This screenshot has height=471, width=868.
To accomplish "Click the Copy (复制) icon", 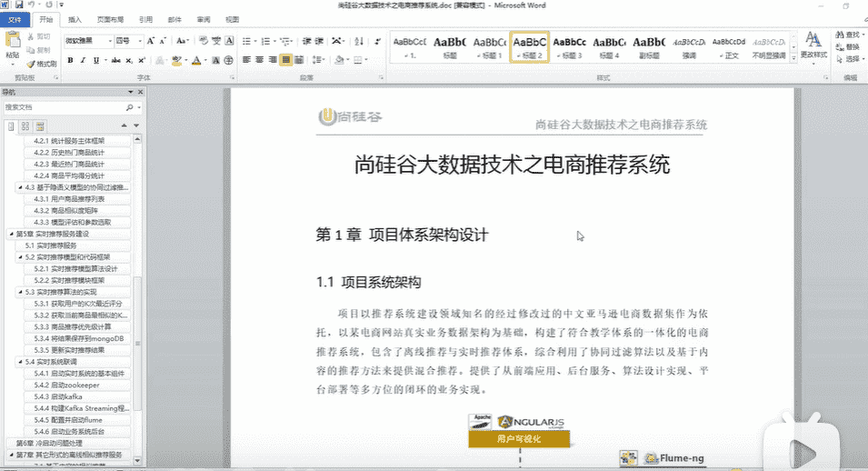I will [x=31, y=50].
